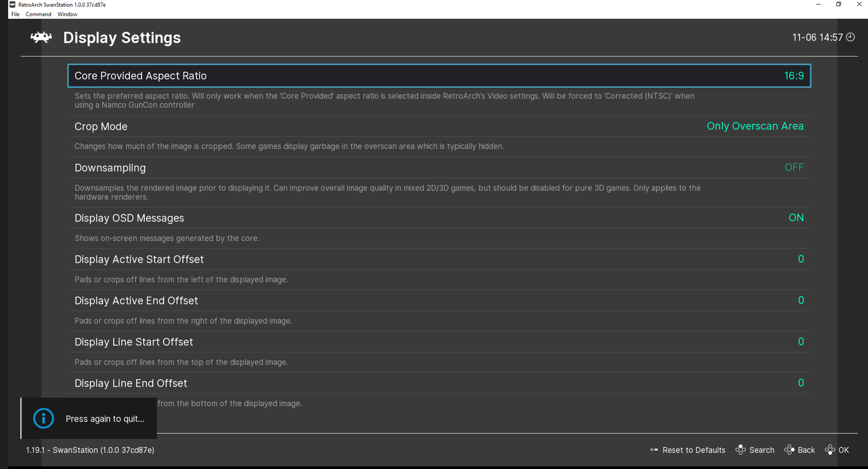Click the OK gamepad icon

coord(830,450)
